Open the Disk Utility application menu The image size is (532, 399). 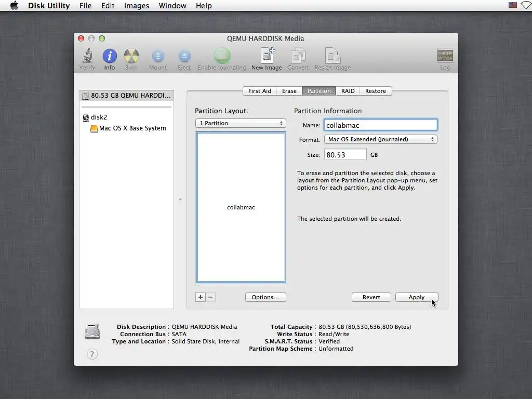click(49, 6)
